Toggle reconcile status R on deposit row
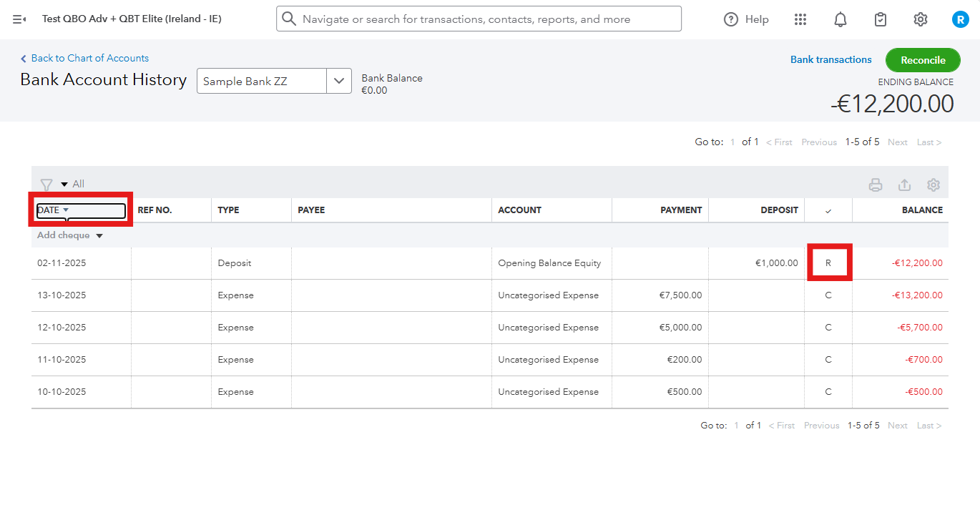Screen dimensions: 980x515 (x=828, y=263)
